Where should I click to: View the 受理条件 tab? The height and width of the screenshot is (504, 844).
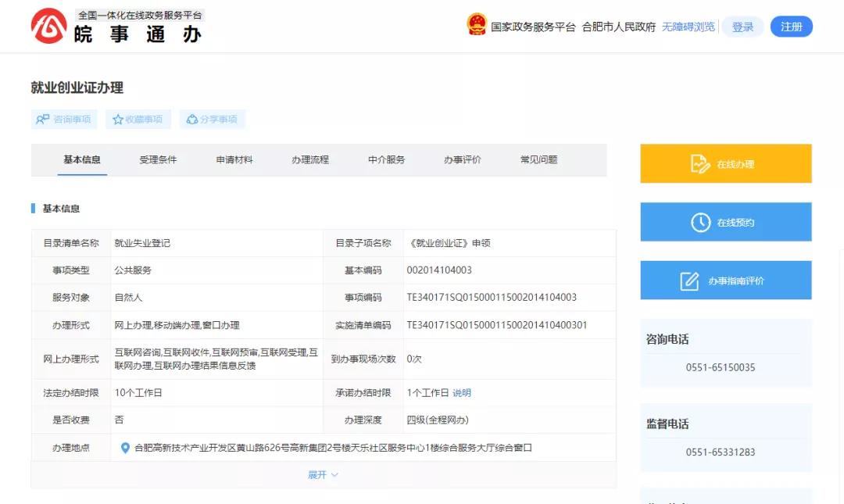coord(157,159)
